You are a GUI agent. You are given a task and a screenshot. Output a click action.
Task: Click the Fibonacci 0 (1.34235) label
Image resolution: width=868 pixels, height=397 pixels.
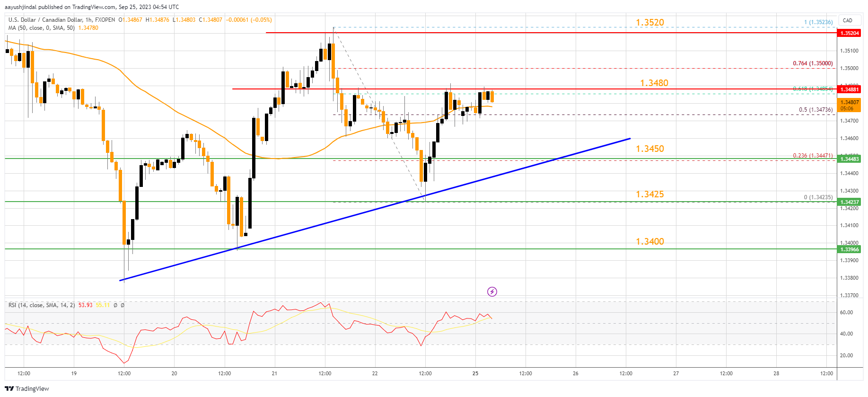click(x=818, y=197)
